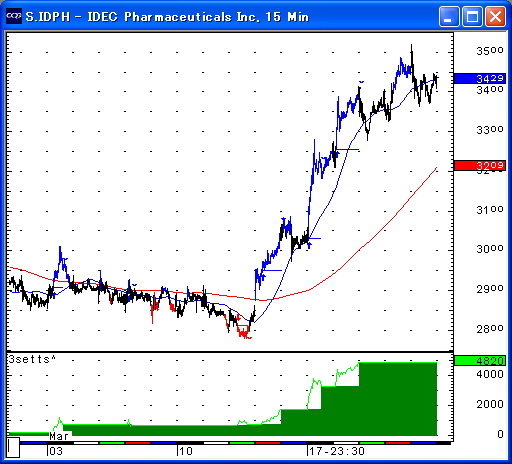
Task: Click the 3300 price scale label
Action: pos(490,130)
